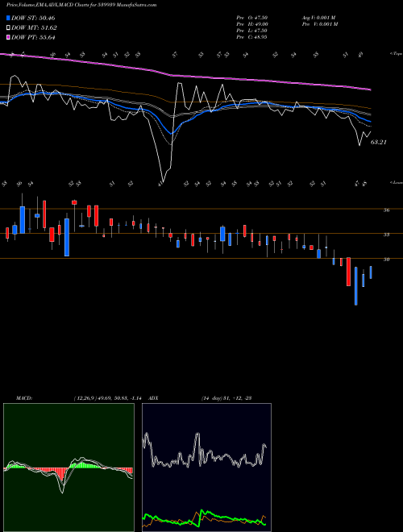Open the green MACD histogram panel
The width and height of the screenshot is (403, 532).
coord(69,468)
